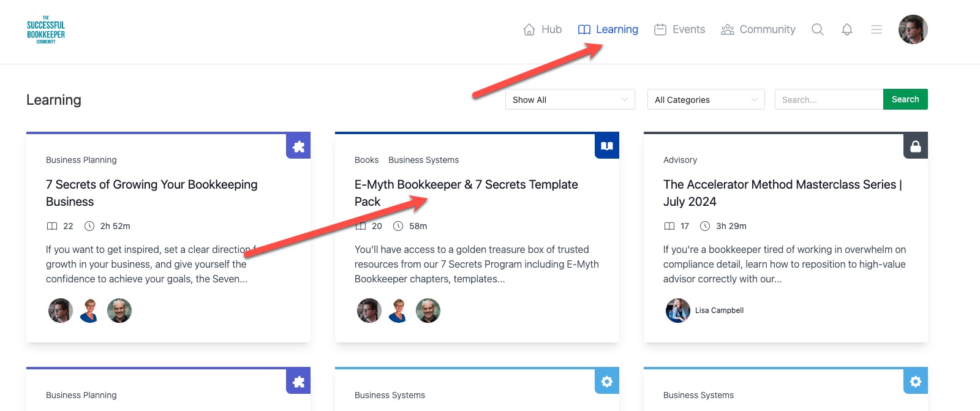Click the clock icon next to 58m
Viewport: 980px width, 411px height.
398,226
